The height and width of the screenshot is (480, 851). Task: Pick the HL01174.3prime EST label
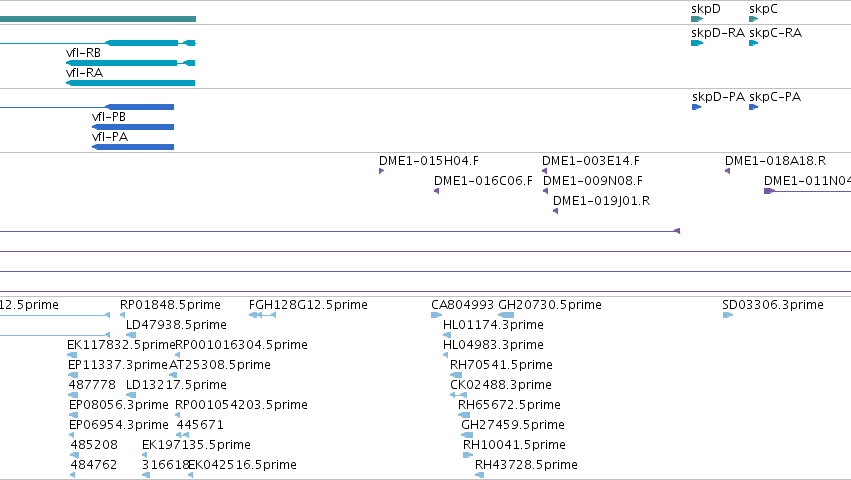click(493, 325)
